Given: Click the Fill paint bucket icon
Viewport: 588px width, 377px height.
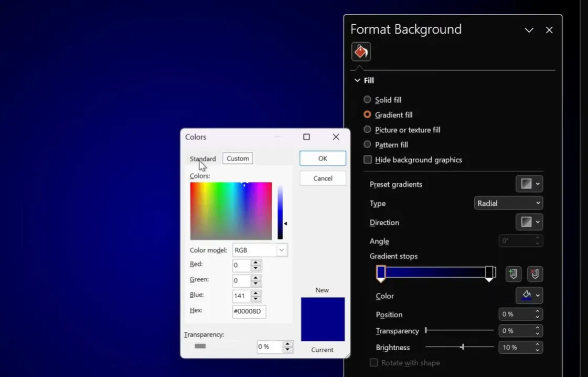Looking at the screenshot, I should [361, 51].
